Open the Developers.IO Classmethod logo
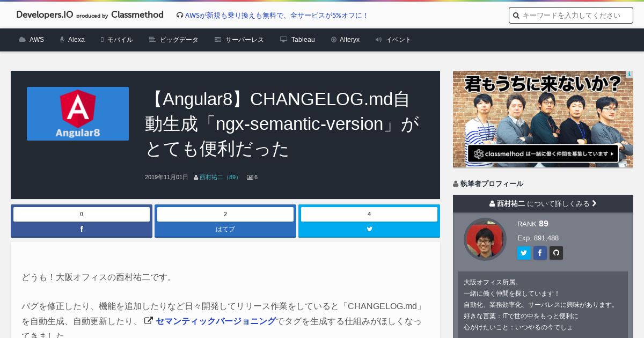Image resolution: width=644 pixels, height=338 pixels. (90, 15)
